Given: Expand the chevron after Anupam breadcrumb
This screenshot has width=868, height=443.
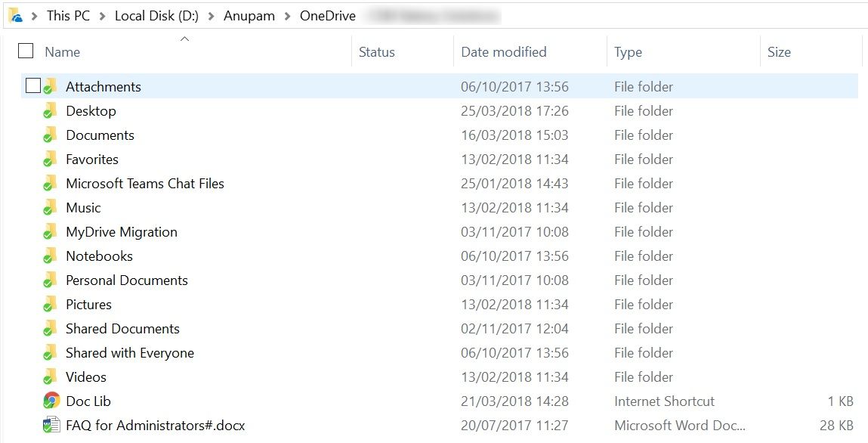Looking at the screenshot, I should tap(287, 16).
